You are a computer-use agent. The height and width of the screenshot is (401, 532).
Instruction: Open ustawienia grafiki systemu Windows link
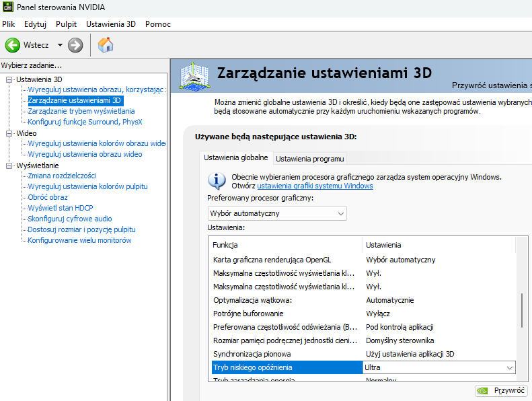(315, 186)
